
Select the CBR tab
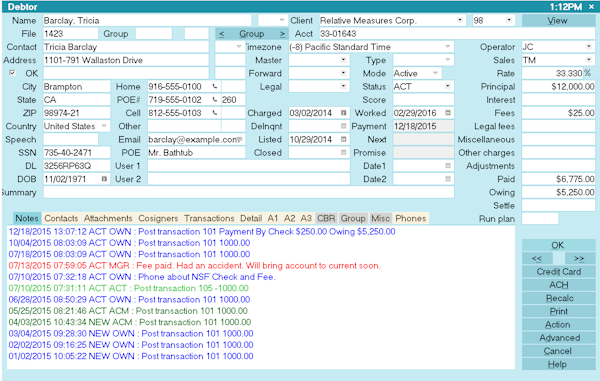point(326,218)
